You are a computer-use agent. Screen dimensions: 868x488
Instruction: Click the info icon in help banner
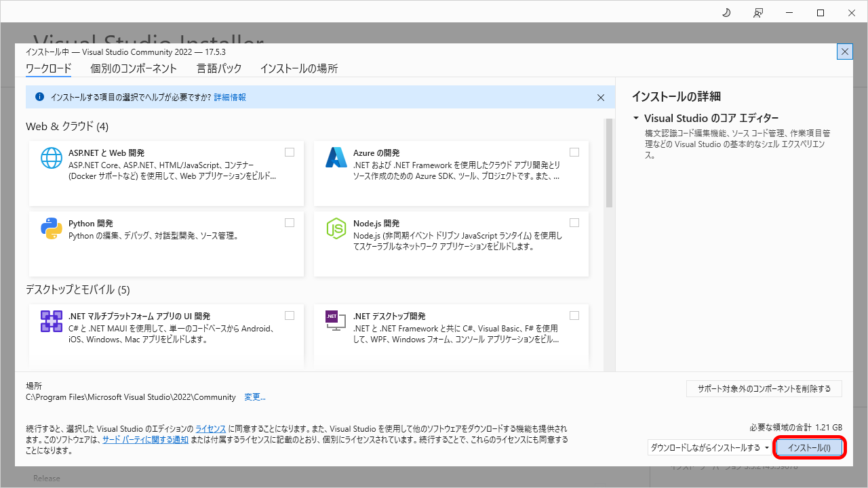pos(39,97)
